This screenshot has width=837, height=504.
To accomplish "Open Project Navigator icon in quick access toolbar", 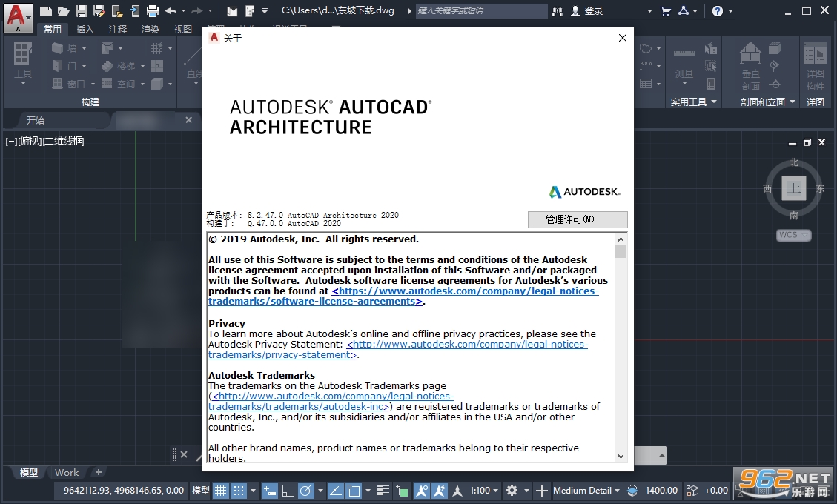I will coord(231,10).
